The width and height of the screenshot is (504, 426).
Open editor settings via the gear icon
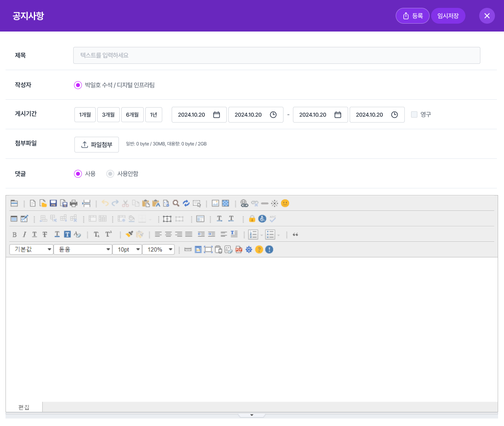coord(249,249)
